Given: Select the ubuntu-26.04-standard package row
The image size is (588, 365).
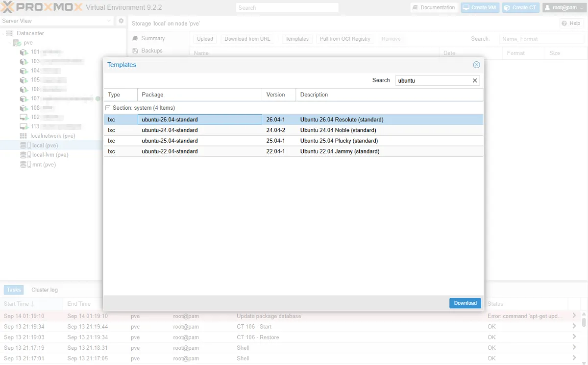Looking at the screenshot, I should click(x=293, y=120).
